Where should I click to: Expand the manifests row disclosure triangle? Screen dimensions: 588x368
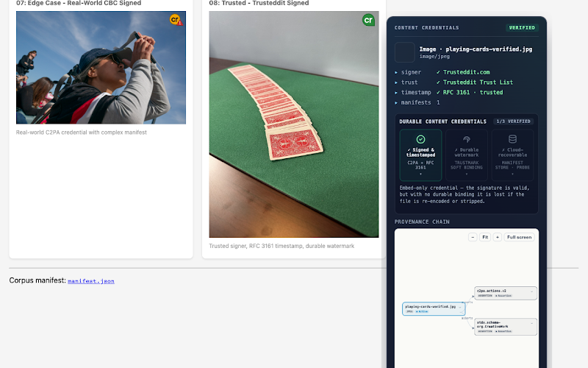(396, 102)
